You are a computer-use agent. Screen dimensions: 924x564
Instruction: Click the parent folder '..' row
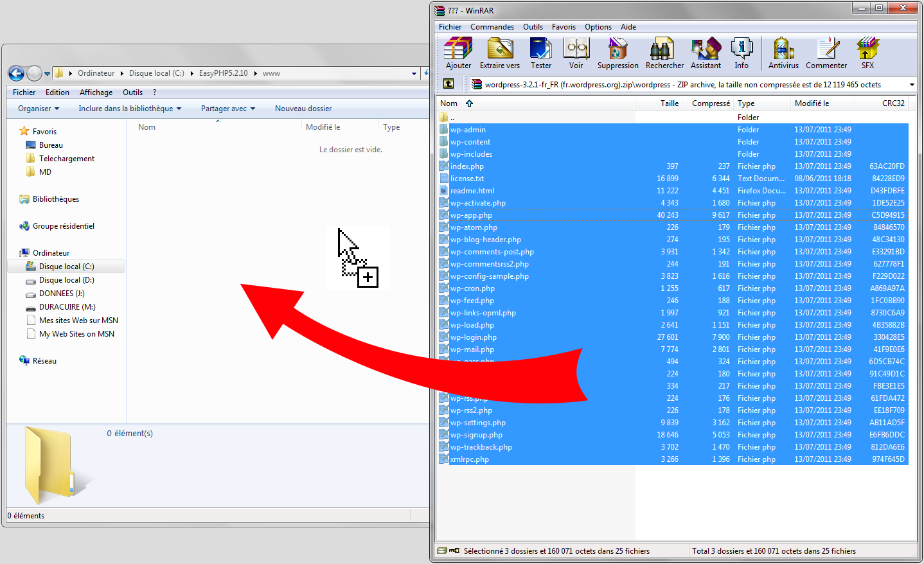pos(672,118)
